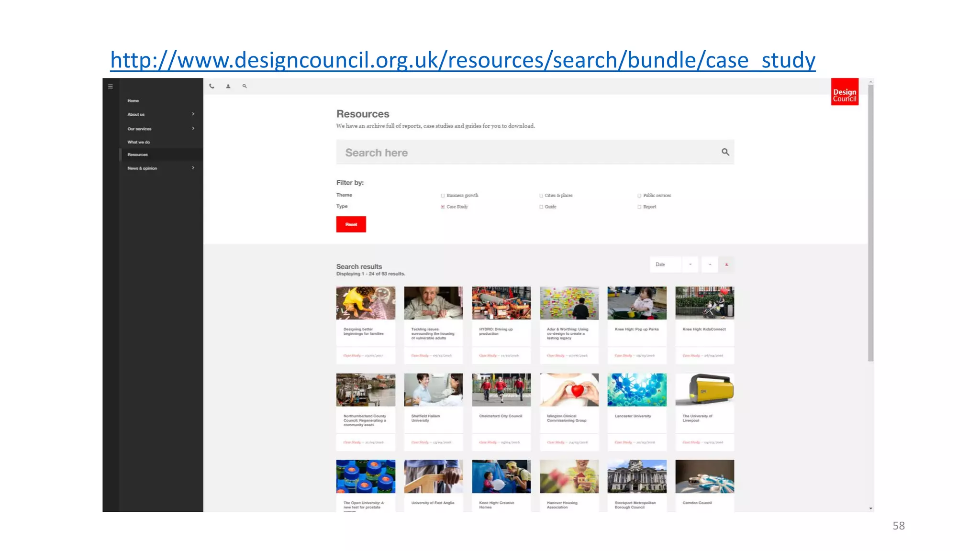Click the 'Resources' page heading
Viewport: 980px width, 551px height.
[363, 114]
